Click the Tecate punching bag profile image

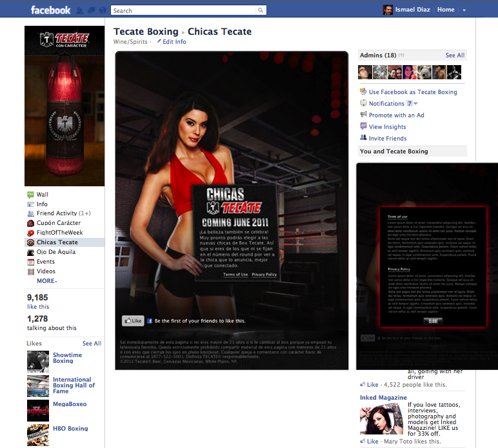pyautogui.click(x=65, y=106)
